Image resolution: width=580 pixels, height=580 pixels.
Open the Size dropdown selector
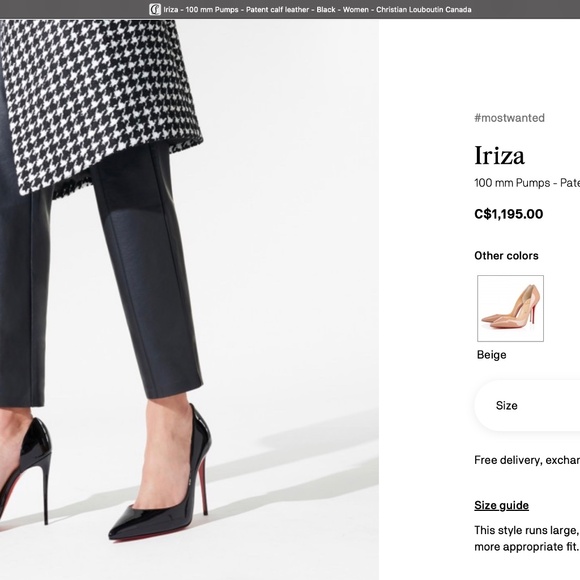pos(527,405)
